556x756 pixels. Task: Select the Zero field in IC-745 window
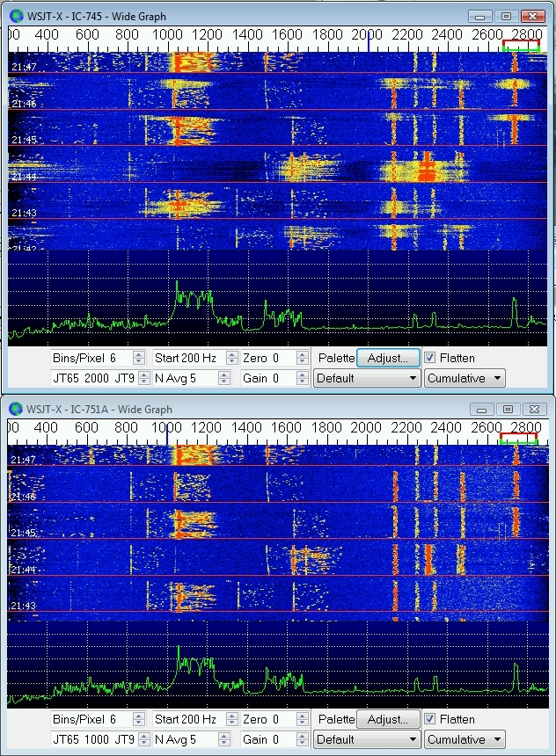pos(267,358)
